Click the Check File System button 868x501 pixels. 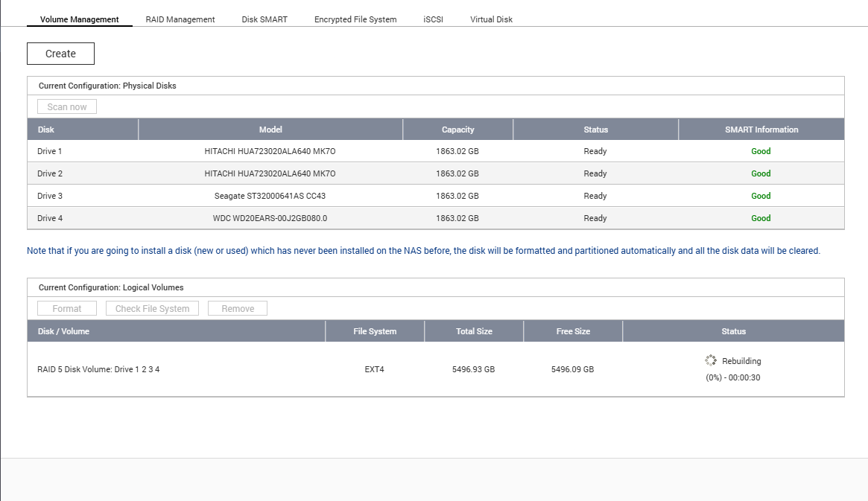click(x=152, y=308)
